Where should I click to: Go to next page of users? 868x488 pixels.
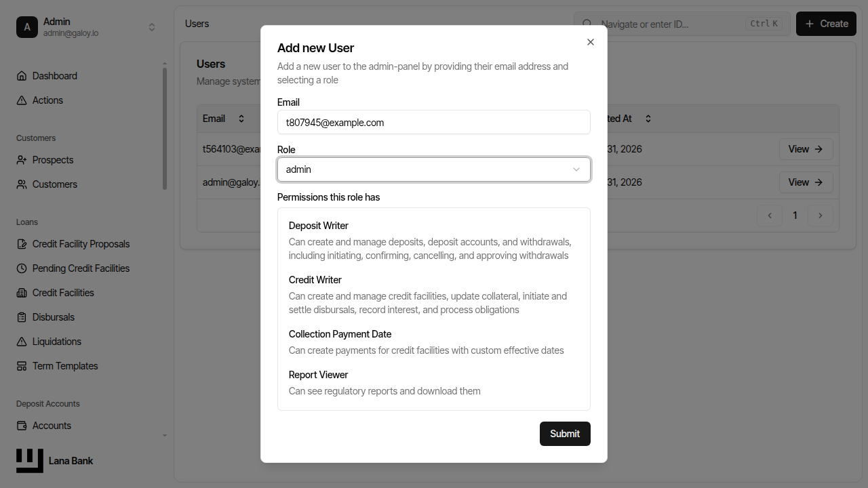pyautogui.click(x=821, y=216)
